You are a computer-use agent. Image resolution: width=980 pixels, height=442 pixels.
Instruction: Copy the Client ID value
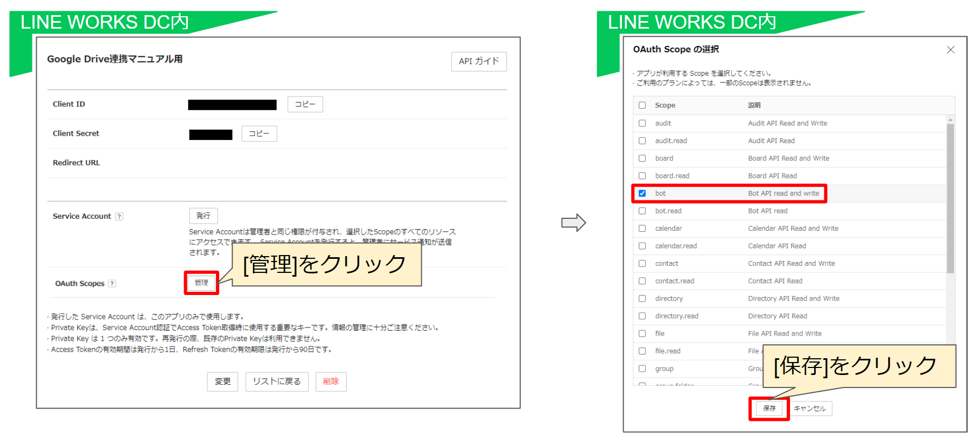pyautogui.click(x=305, y=104)
